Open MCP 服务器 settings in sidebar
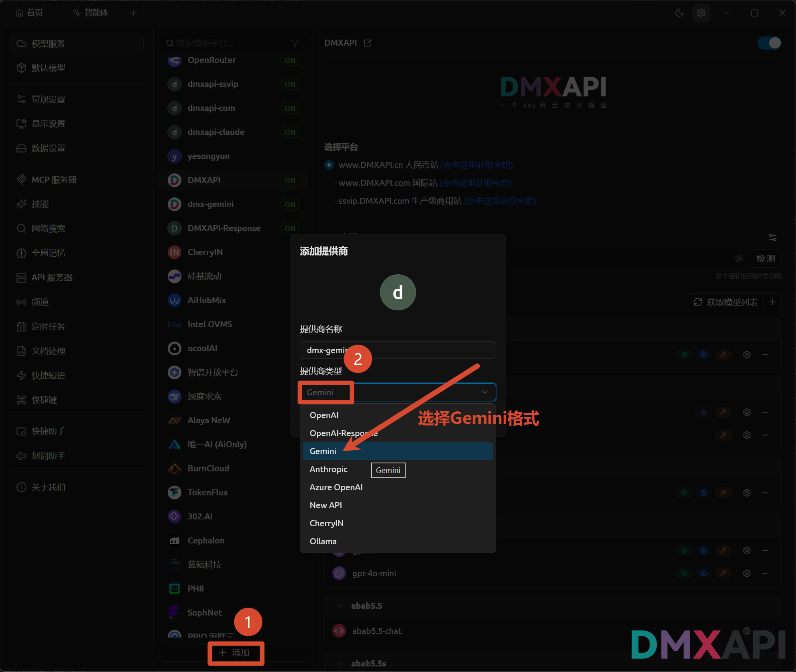 pos(76,180)
